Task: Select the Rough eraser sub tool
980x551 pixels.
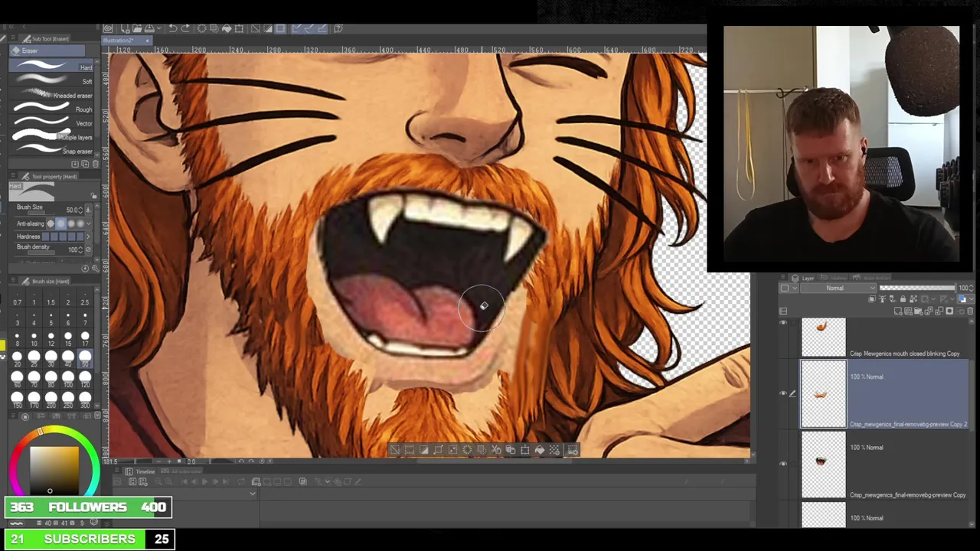Action: pos(51,109)
